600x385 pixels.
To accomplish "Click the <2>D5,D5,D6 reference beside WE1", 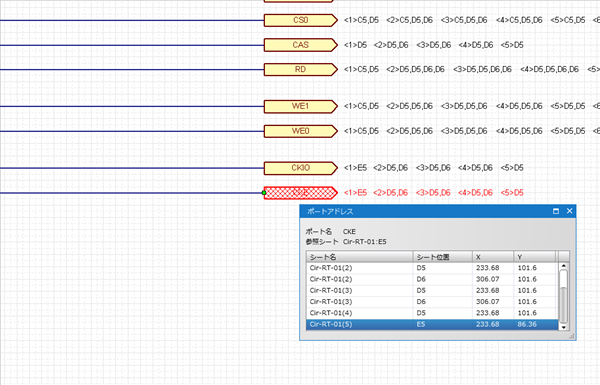I will (x=409, y=106).
